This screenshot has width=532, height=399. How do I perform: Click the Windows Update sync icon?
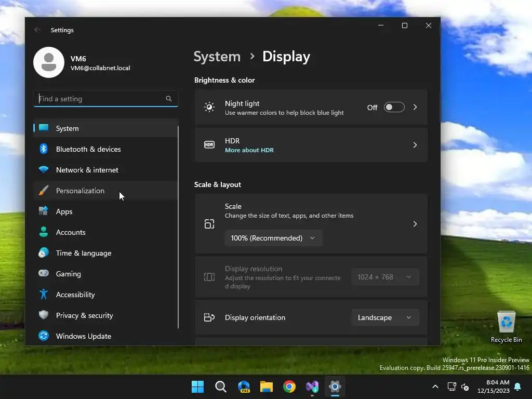tap(44, 336)
